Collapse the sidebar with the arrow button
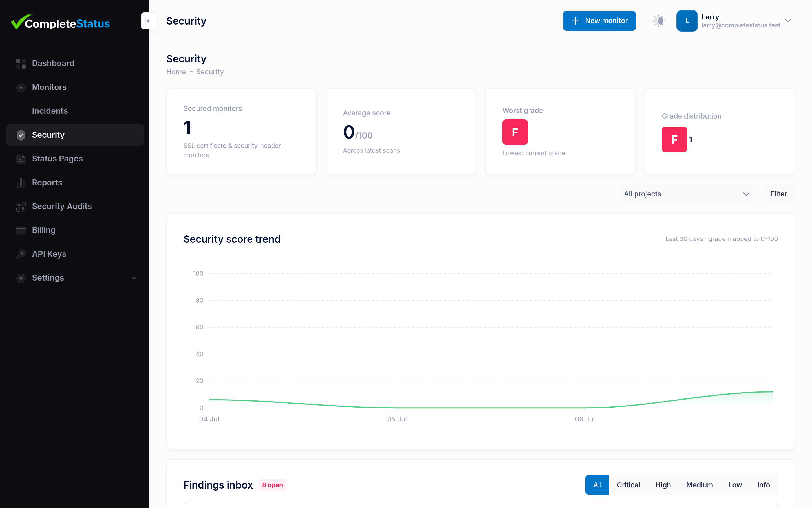Viewport: 812px width, 508px height. coord(149,21)
